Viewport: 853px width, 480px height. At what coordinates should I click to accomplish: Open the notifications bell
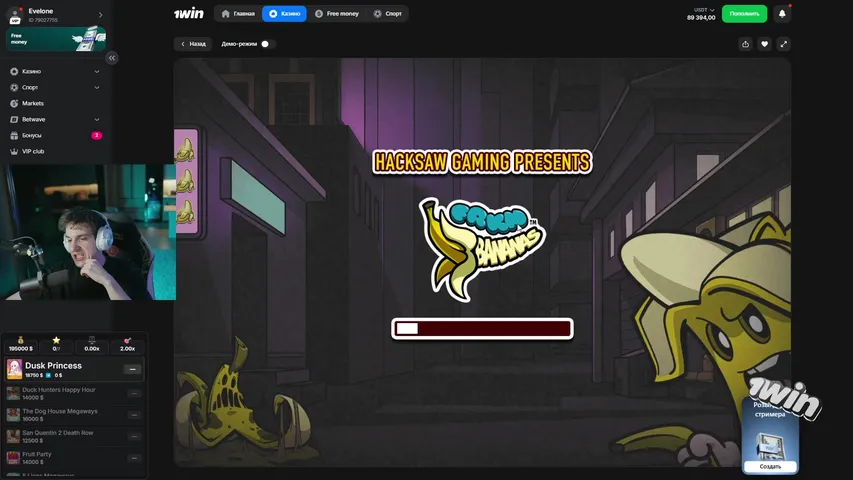point(782,14)
